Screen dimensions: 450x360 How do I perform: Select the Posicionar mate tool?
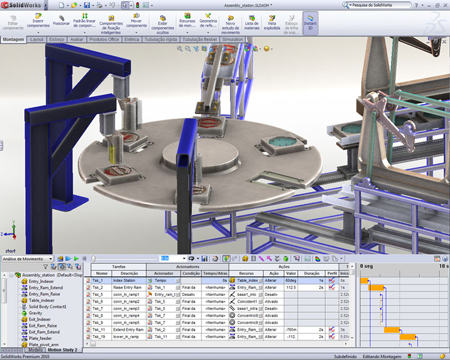tap(61, 20)
